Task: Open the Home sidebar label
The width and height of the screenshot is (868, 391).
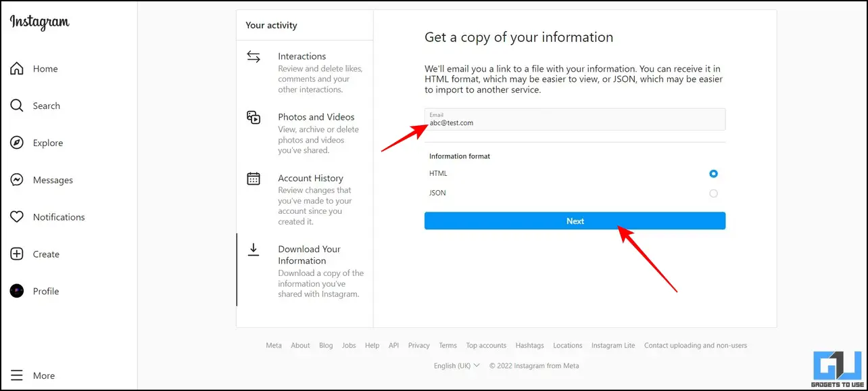Action: (45, 68)
